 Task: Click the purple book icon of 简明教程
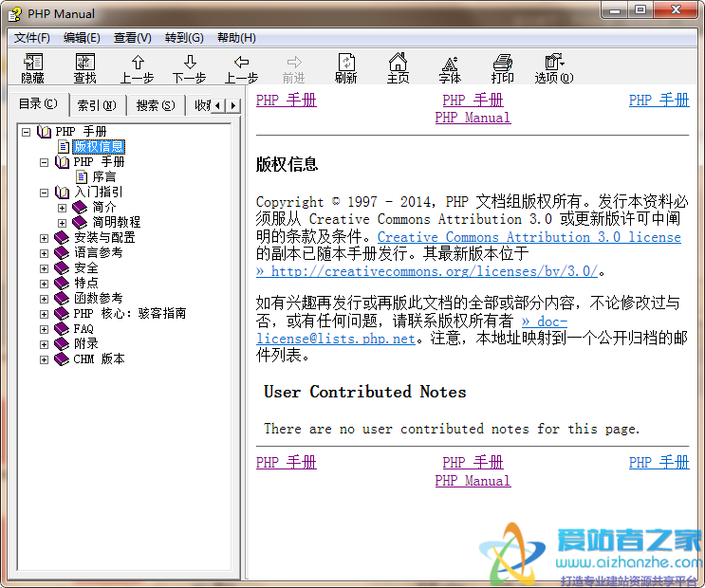(80, 222)
